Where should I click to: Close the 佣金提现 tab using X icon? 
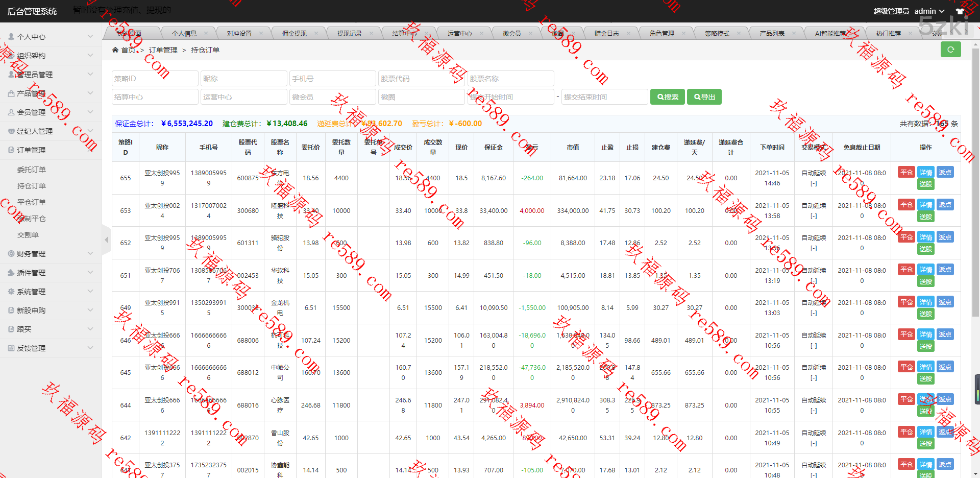pos(316,34)
